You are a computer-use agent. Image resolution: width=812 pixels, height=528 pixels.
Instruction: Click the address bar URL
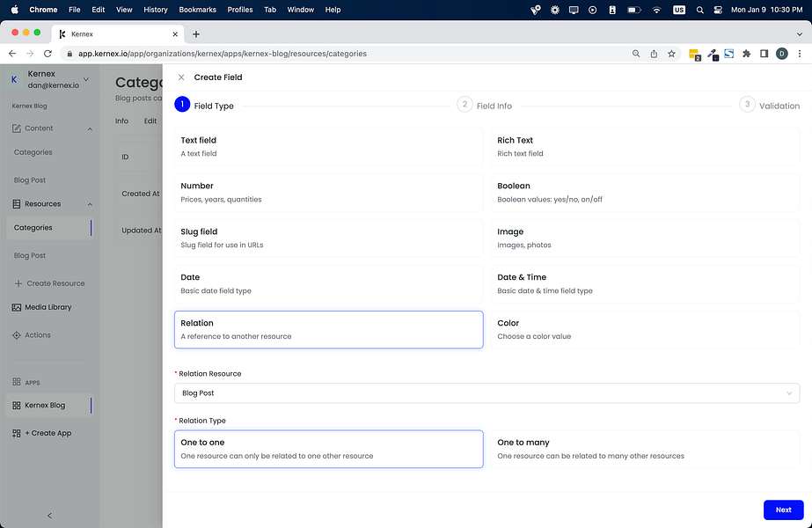[223, 54]
